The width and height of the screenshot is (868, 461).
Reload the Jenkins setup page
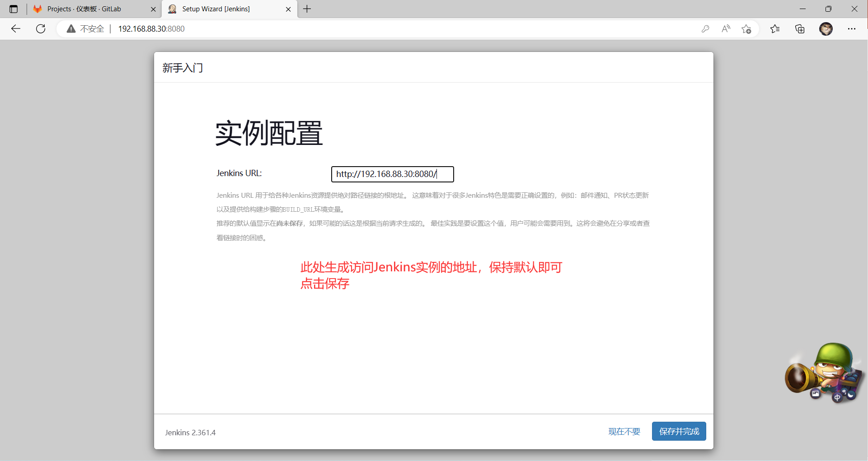pyautogui.click(x=41, y=29)
